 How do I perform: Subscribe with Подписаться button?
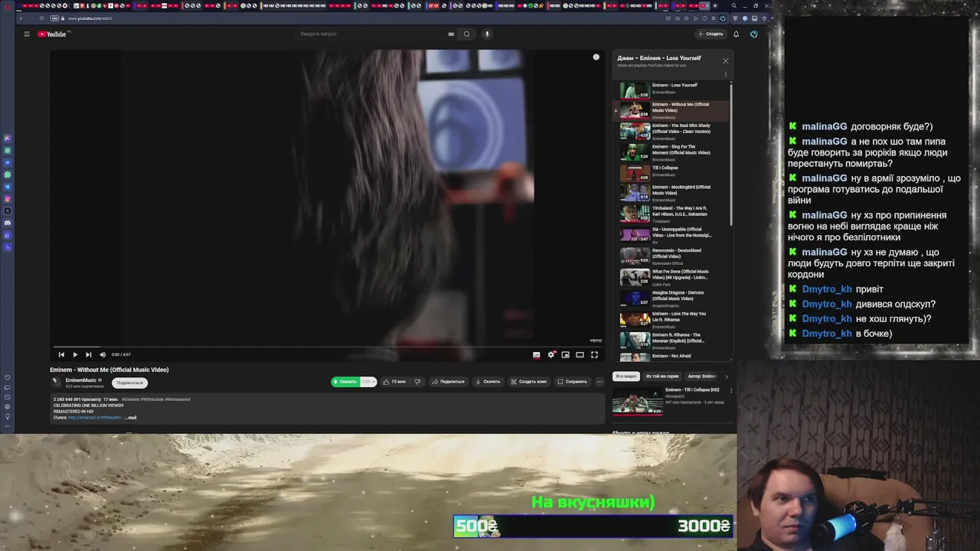[x=129, y=383]
